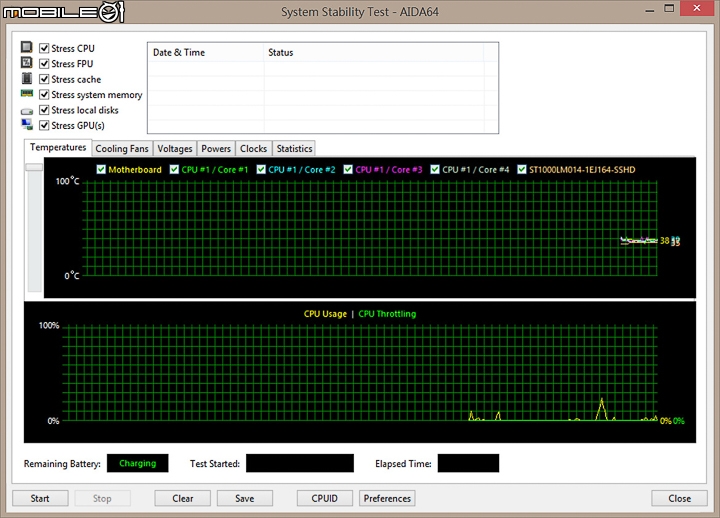Toggle the Stress FPU checkbox
720x518 pixels.
[44, 63]
